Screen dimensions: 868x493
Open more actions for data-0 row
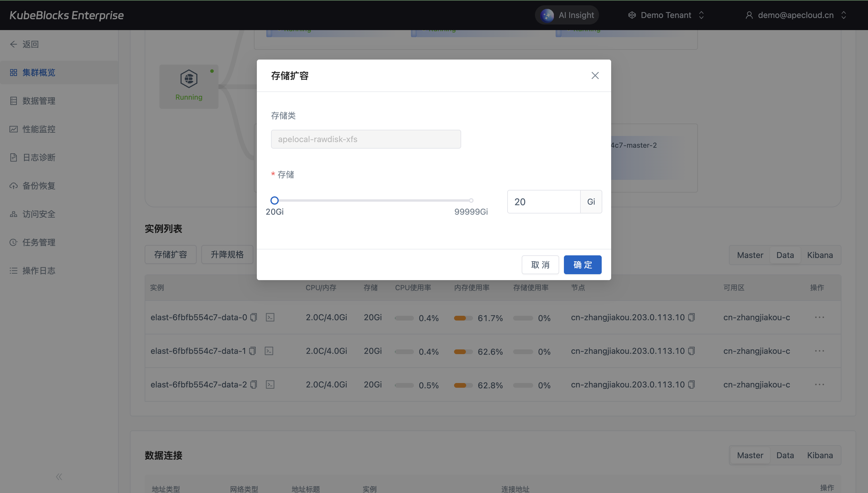coord(819,317)
